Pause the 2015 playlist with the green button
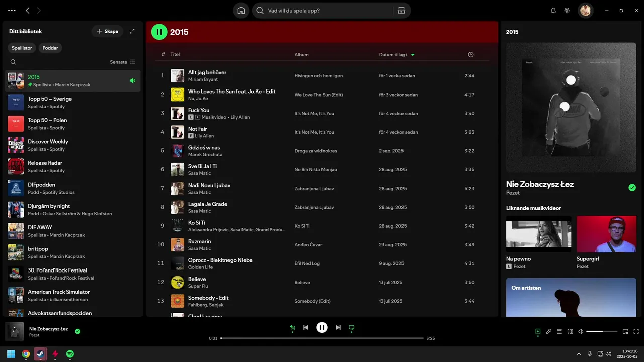 (x=159, y=32)
